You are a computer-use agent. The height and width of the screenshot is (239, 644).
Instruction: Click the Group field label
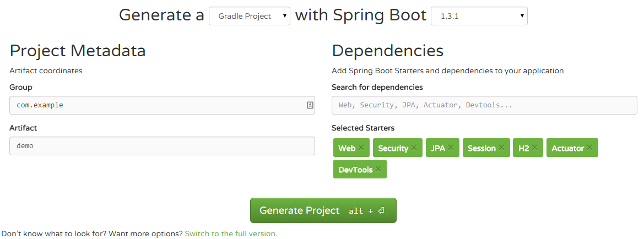[21, 87]
